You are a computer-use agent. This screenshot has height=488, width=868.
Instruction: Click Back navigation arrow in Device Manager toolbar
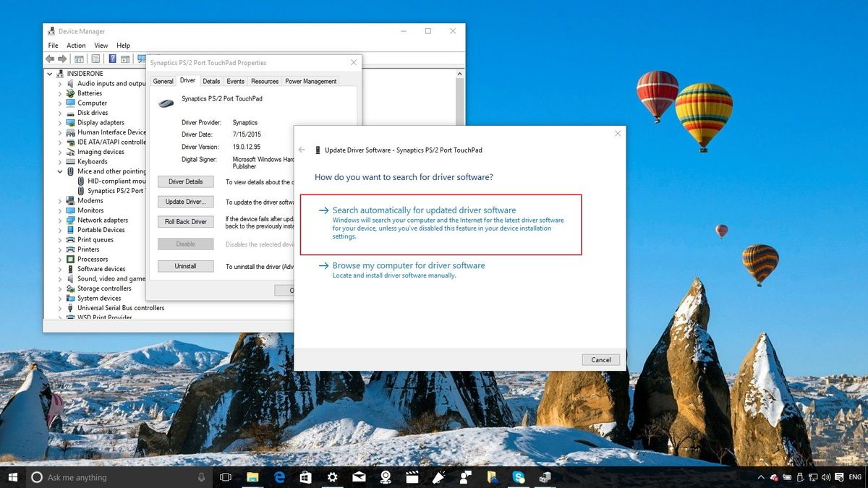(50, 59)
